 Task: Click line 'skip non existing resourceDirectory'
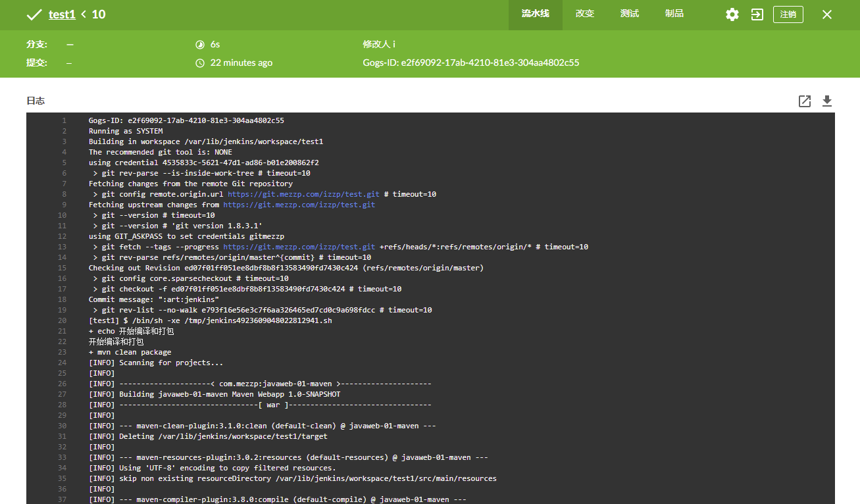pyautogui.click(x=293, y=478)
